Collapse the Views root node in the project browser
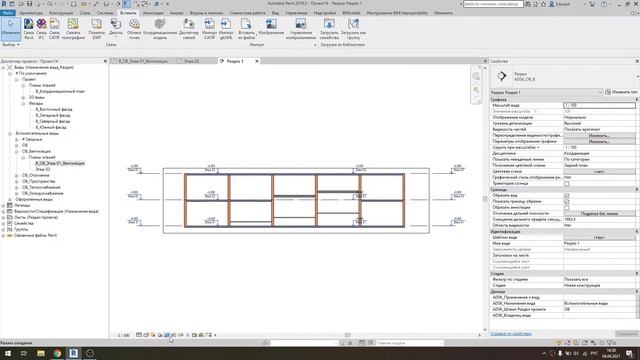This screenshot has width=640, height=360. click(3, 67)
